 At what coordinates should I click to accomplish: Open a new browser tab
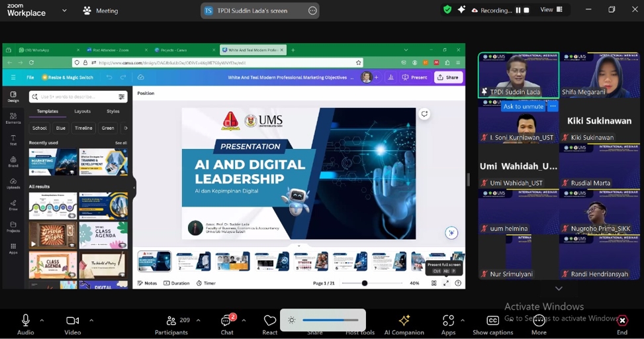tap(293, 50)
